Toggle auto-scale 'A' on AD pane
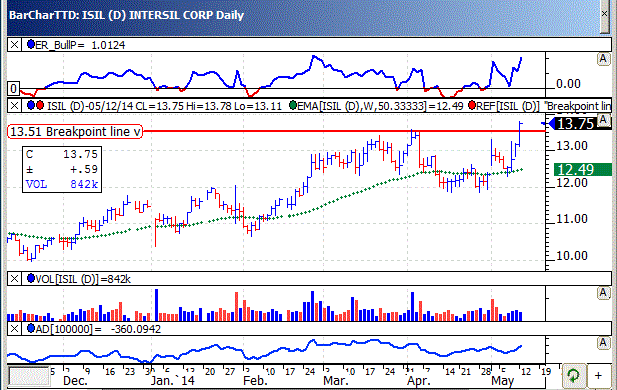This screenshot has height=390, width=617. tap(603, 342)
